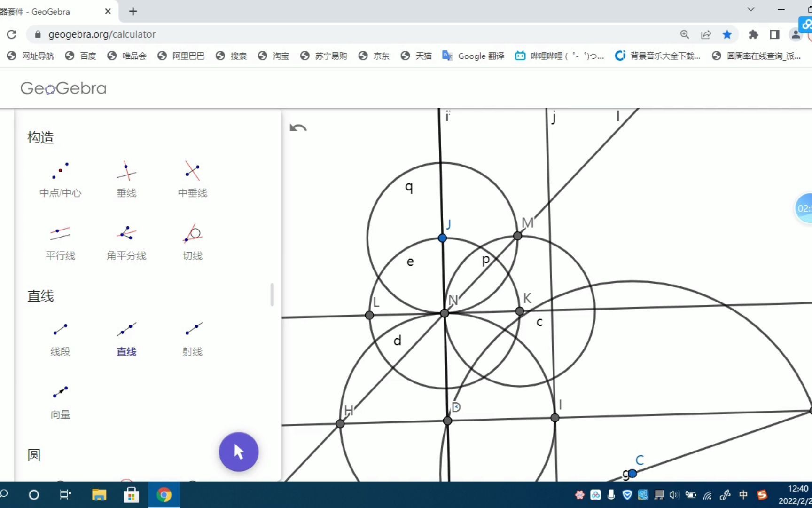This screenshot has height=508, width=812.
Task: Open Microsoft Store from the taskbar
Action: pyautogui.click(x=131, y=495)
